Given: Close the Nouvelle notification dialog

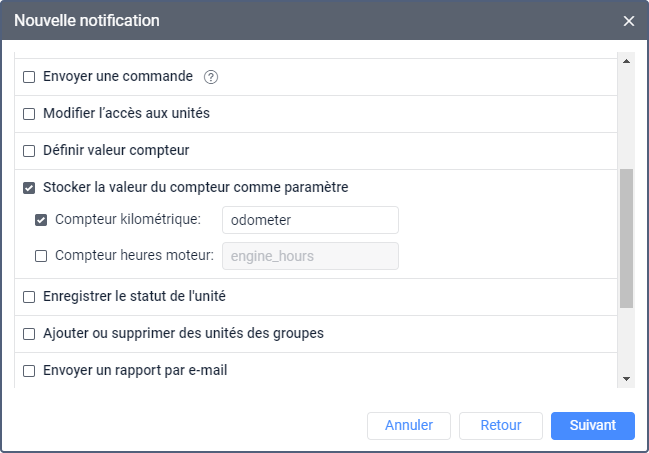Looking at the screenshot, I should pos(629,21).
